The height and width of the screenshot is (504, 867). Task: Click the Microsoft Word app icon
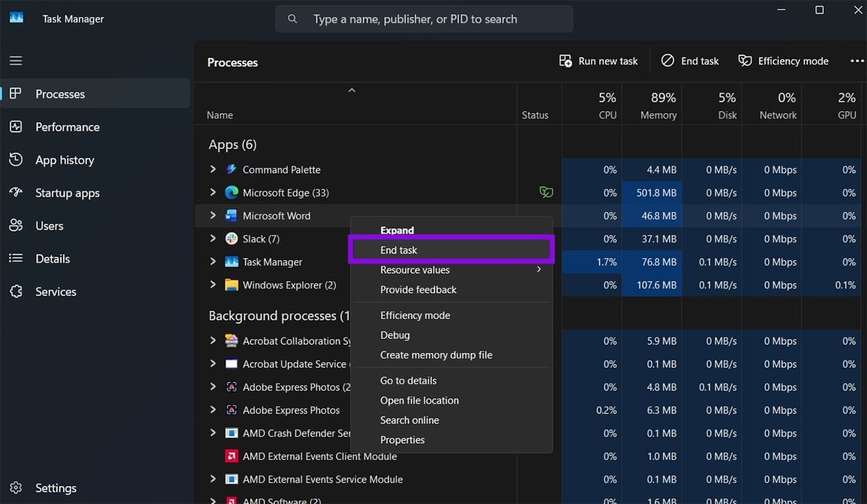(x=231, y=216)
